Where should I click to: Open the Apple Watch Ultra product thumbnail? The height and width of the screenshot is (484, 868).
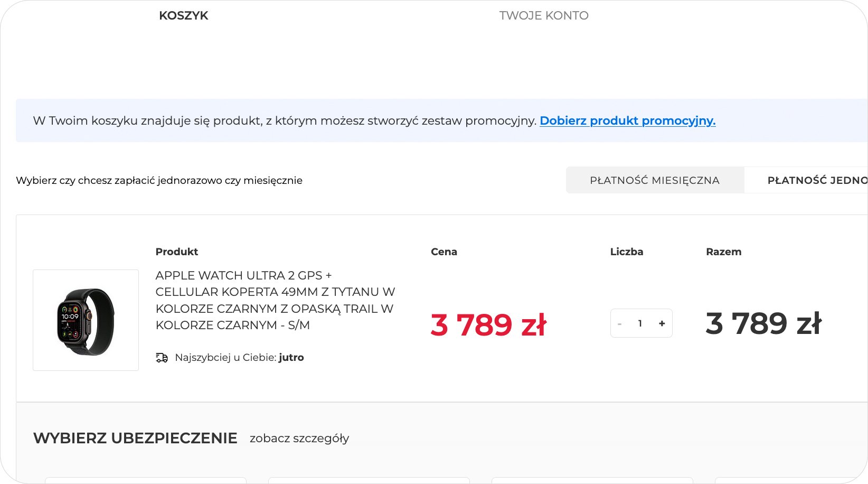pos(86,320)
